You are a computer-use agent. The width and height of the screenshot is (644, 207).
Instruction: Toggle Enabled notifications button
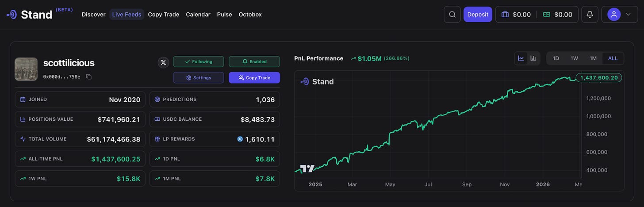(254, 61)
